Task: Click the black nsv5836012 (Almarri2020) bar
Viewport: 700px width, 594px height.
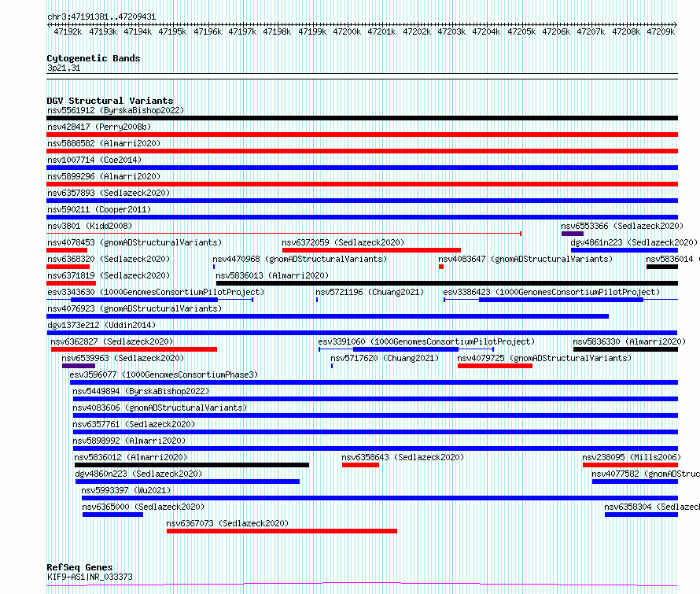Action: (x=192, y=465)
